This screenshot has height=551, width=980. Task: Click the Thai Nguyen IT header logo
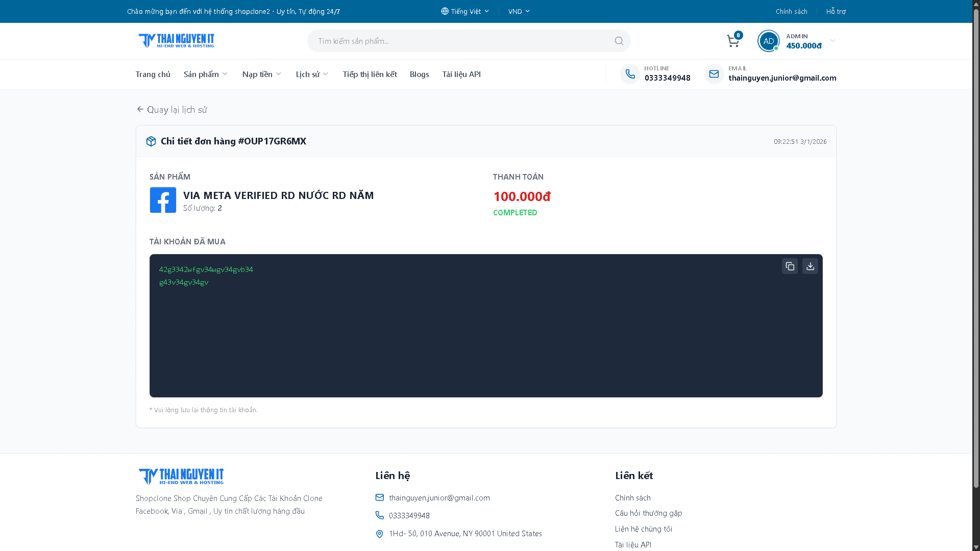click(176, 41)
